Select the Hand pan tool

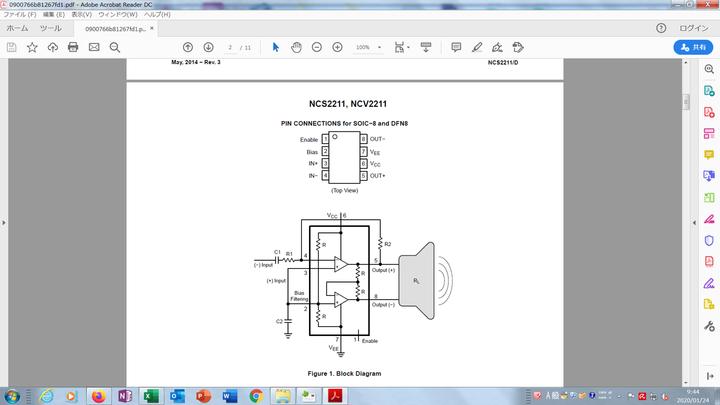296,47
